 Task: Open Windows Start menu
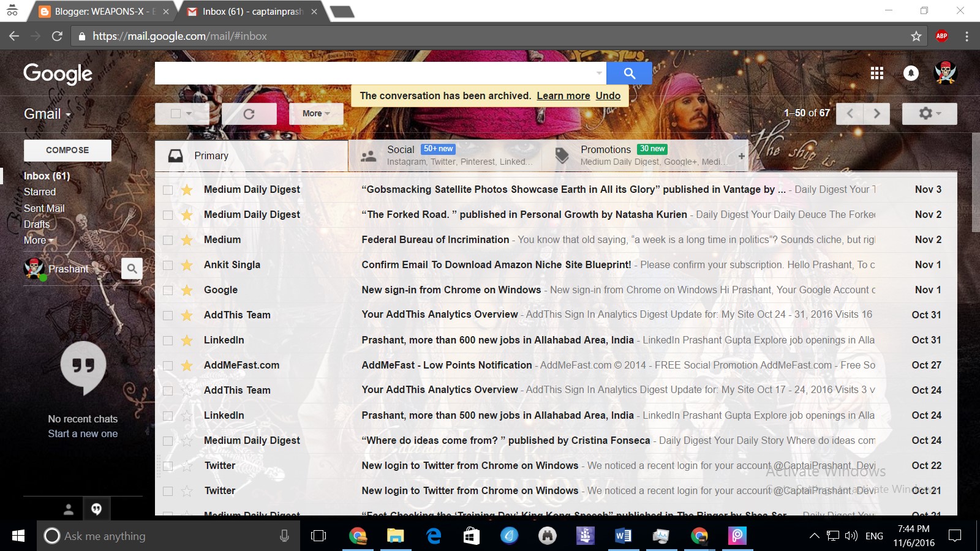[x=18, y=536]
